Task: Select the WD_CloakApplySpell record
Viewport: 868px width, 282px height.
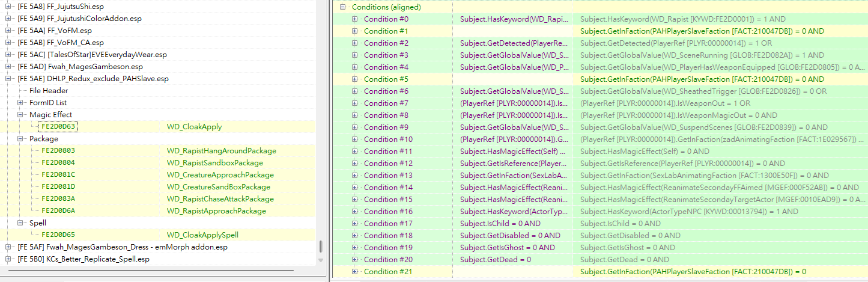Action: [202, 235]
